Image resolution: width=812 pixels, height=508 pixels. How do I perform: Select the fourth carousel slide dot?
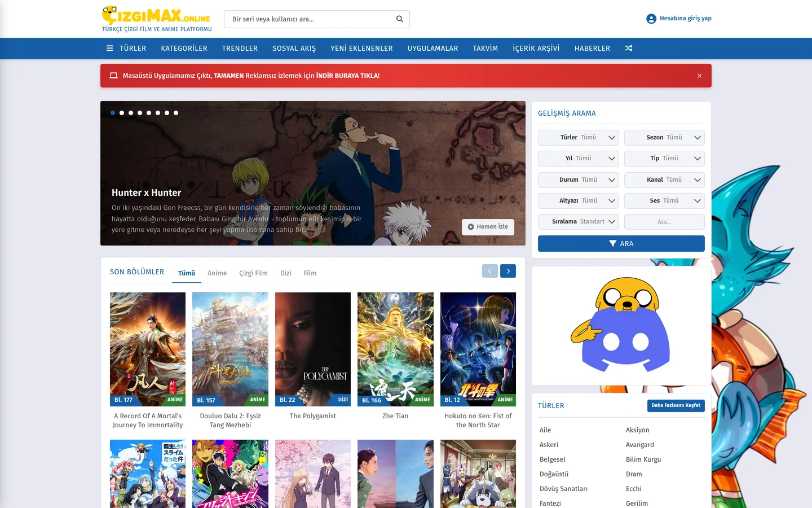[x=140, y=113]
